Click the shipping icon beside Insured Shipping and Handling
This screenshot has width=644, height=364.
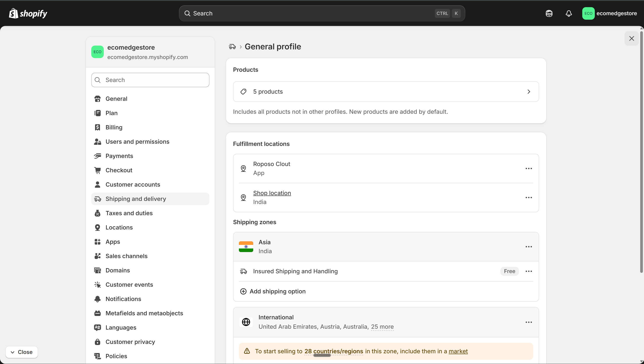[243, 271]
